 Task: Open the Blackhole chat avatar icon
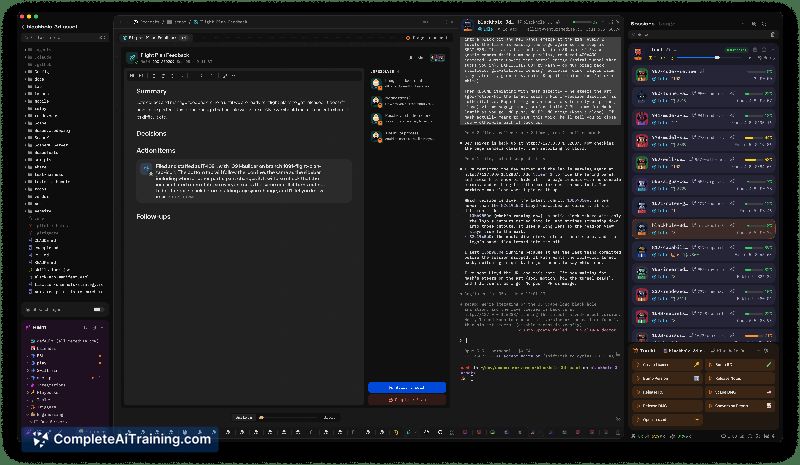coord(467,26)
